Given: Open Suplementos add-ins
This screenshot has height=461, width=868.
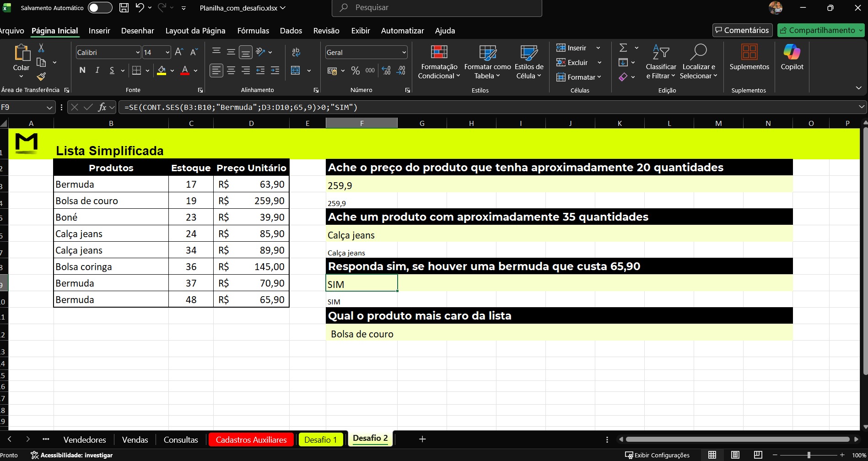Looking at the screenshot, I should 749,57.
